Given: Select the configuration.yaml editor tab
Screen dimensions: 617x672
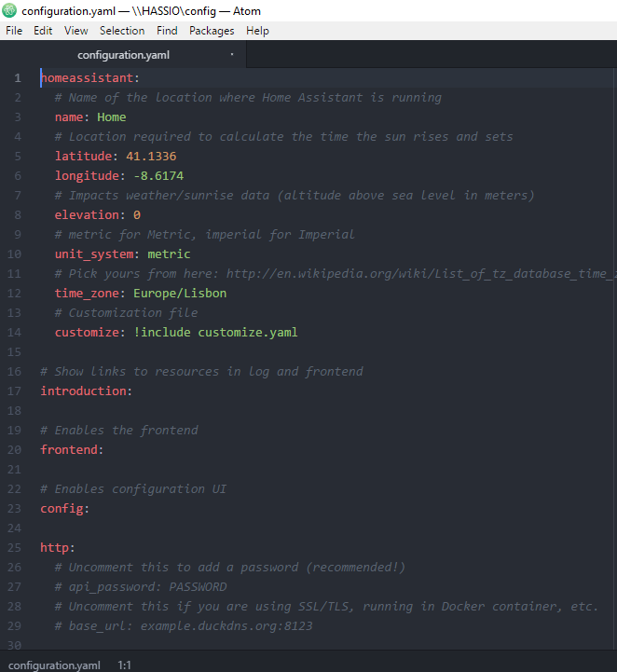Looking at the screenshot, I should [x=123, y=54].
